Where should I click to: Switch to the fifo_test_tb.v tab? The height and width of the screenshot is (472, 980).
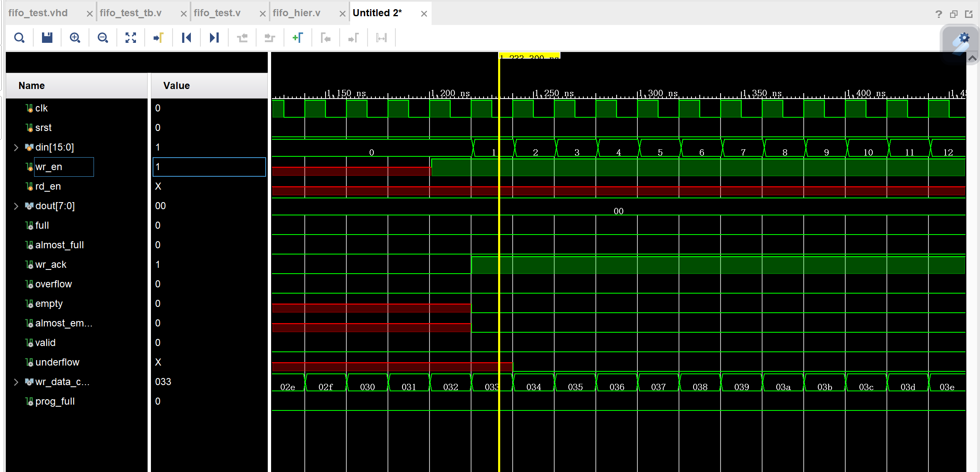click(131, 12)
